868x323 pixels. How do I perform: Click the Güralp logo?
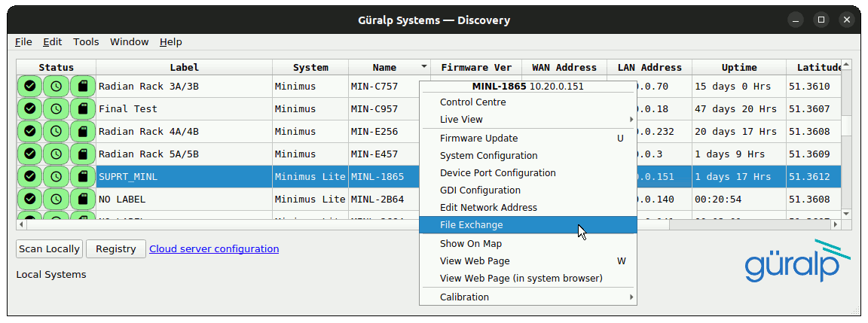(x=797, y=261)
